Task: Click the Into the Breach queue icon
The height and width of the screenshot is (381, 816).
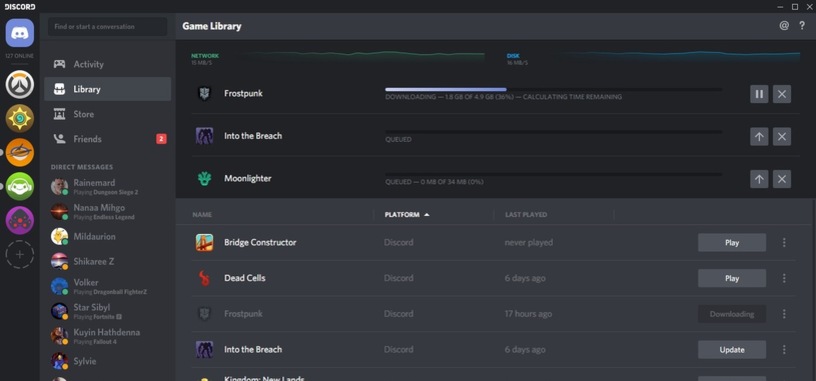Action: pos(204,136)
